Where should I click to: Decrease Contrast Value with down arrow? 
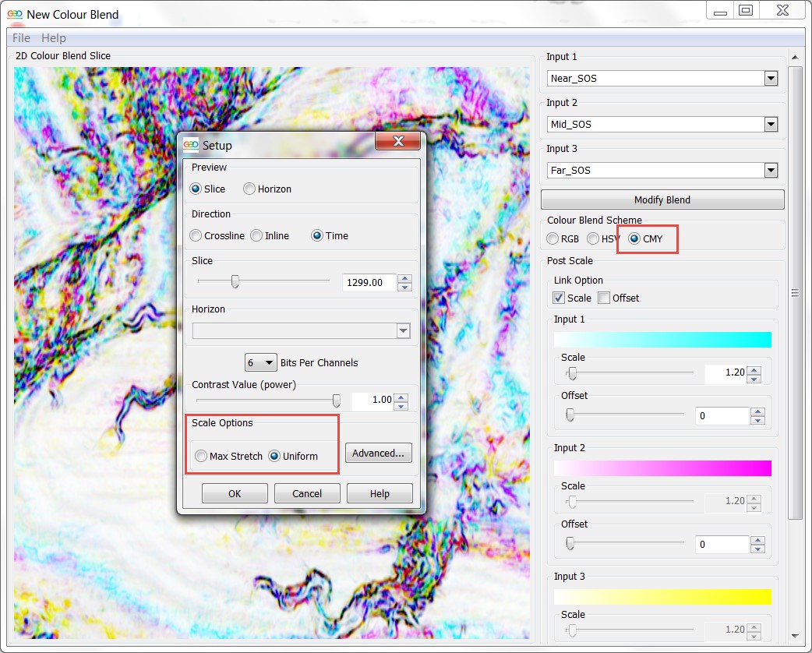point(401,405)
